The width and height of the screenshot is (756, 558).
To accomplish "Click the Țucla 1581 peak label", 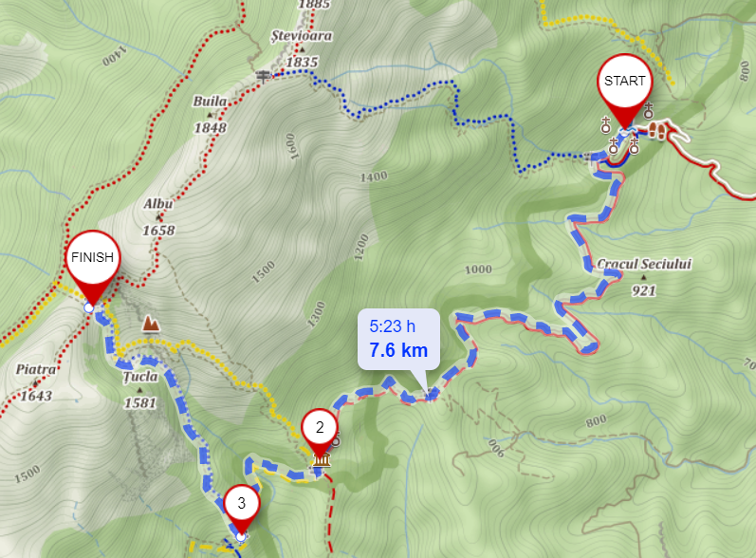I will [x=139, y=390].
